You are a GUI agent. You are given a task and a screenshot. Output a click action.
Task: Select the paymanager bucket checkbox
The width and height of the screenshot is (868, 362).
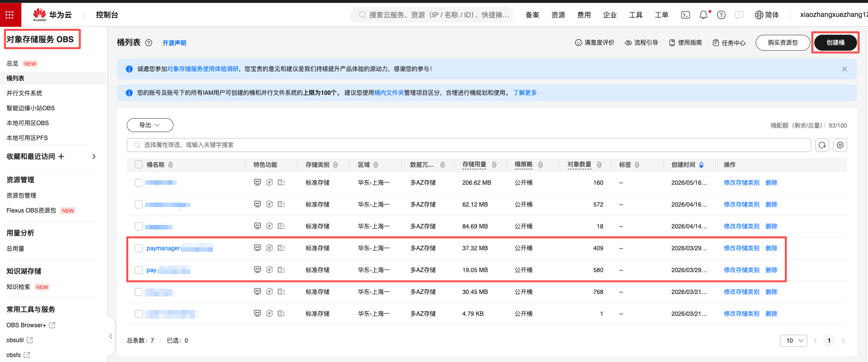[x=139, y=248]
